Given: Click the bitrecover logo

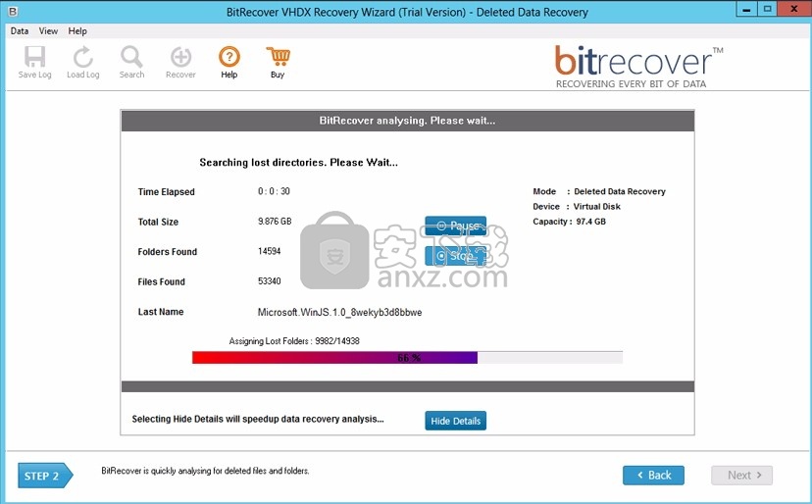Looking at the screenshot, I should (638, 67).
